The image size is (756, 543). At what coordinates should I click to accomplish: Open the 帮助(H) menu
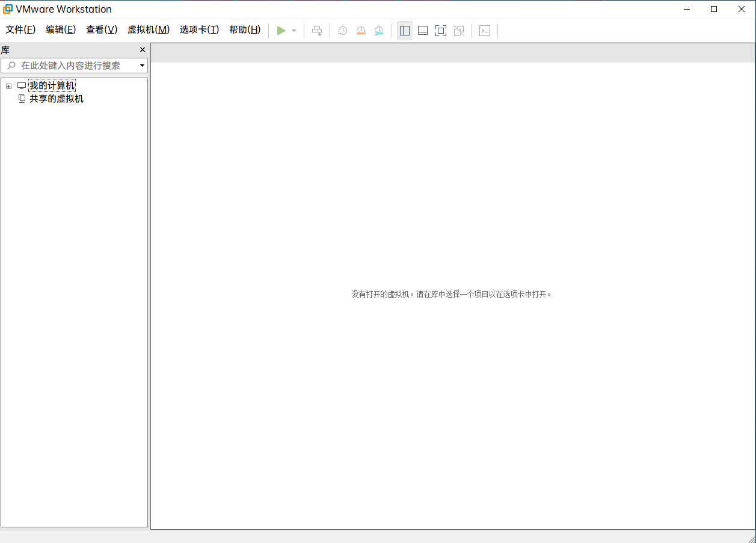(x=245, y=29)
